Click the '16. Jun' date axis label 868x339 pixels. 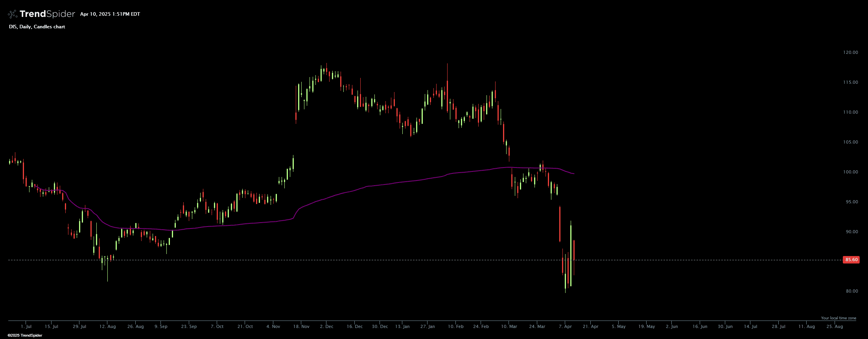point(700,326)
